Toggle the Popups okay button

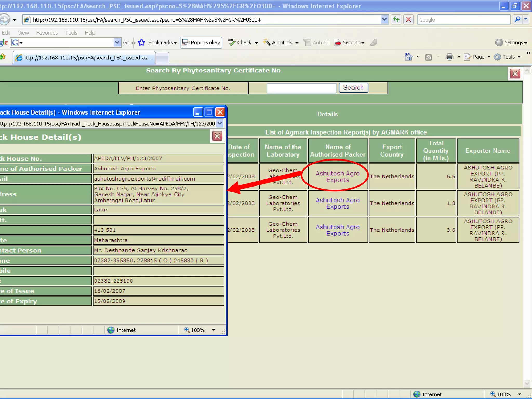coord(201,42)
